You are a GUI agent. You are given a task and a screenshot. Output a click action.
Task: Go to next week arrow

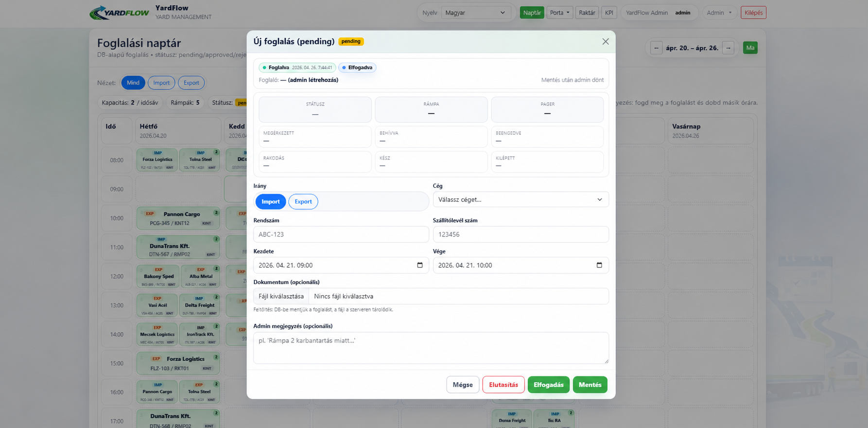pyautogui.click(x=728, y=48)
